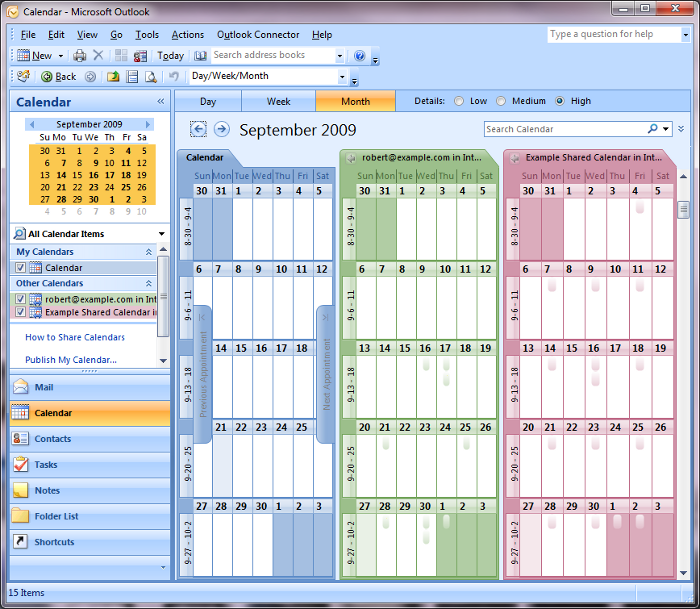Click in the Search Calendar field

point(565,129)
